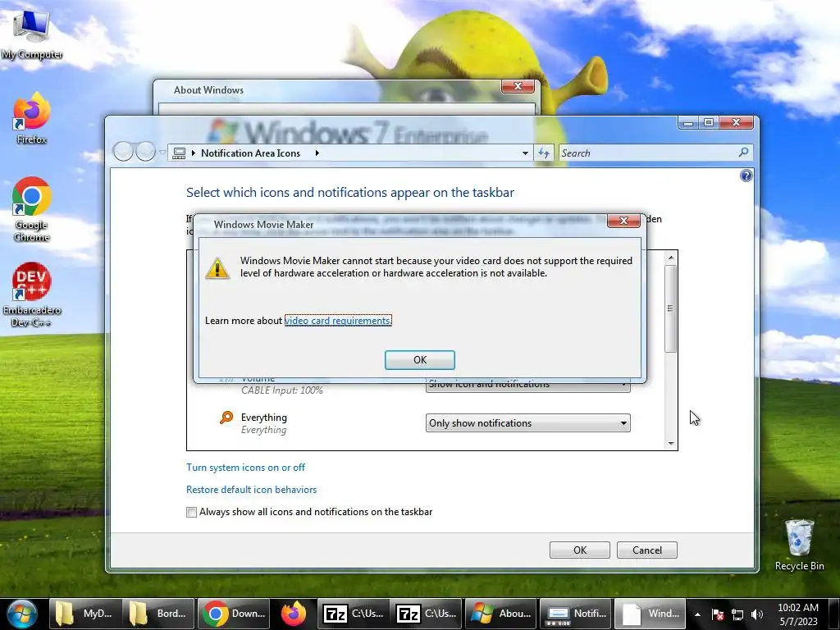840x630 pixels.
Task: Switch to Notifi... taskbar button
Action: click(x=576, y=614)
